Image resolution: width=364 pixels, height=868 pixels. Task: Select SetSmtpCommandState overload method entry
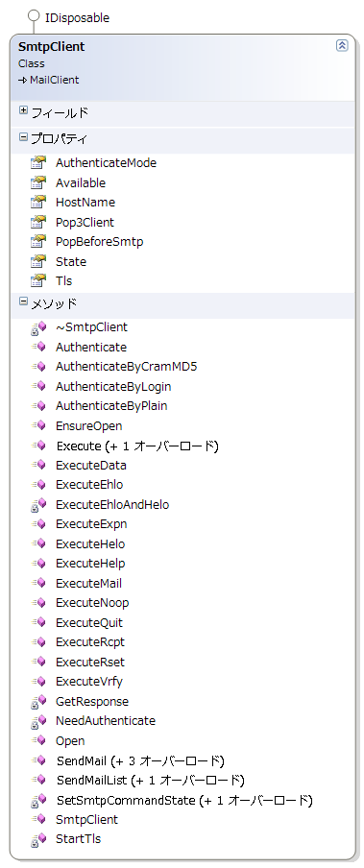(184, 800)
